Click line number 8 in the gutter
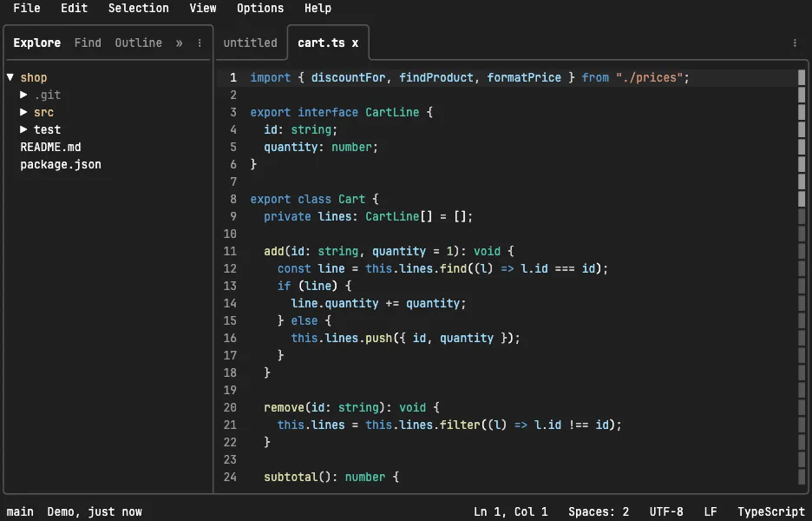Image resolution: width=812 pixels, height=521 pixels. [x=233, y=199]
